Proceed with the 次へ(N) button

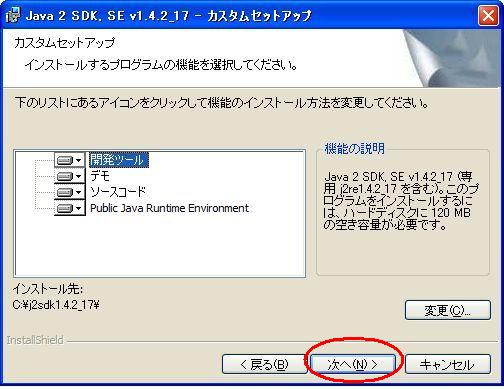353,364
